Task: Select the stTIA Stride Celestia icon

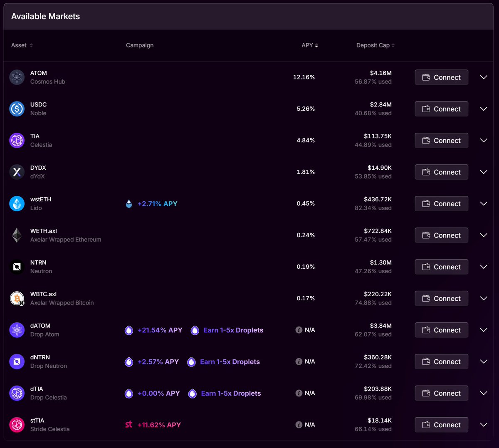Action: click(17, 425)
